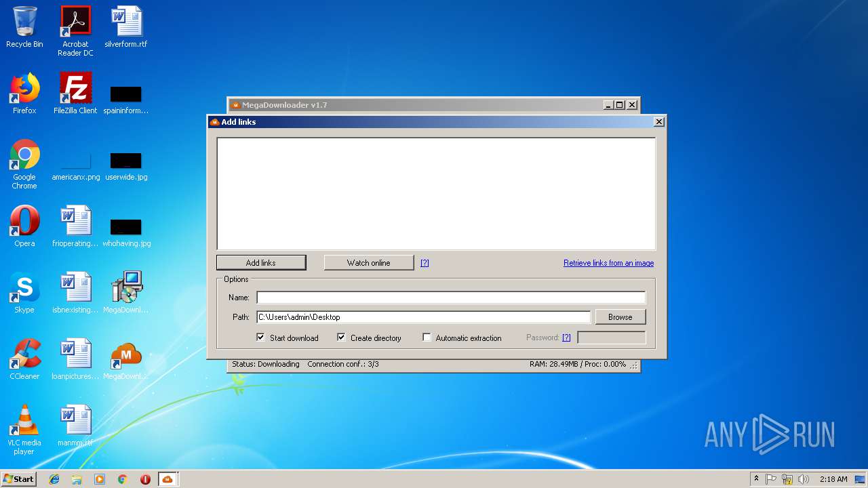Click inside the links text area
868x488 pixels.
pos(436,194)
